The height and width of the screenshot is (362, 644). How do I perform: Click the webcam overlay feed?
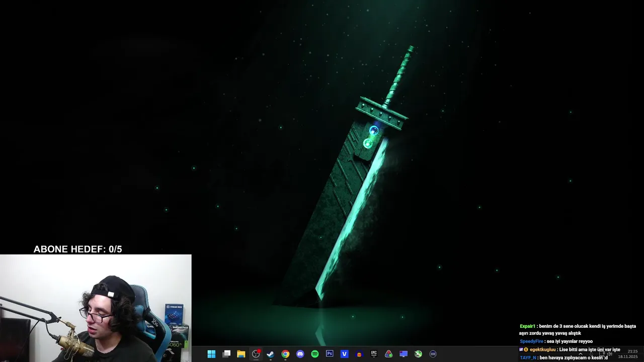coord(96,308)
